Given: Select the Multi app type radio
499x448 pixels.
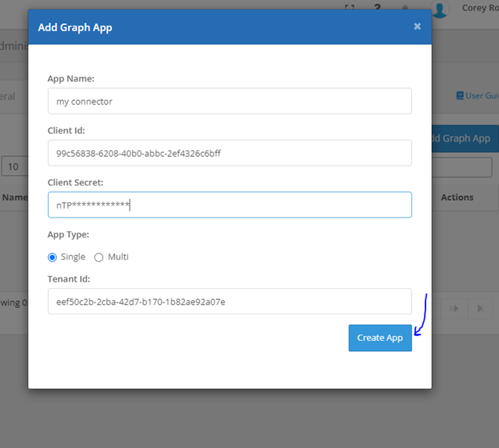Looking at the screenshot, I should click(99, 257).
